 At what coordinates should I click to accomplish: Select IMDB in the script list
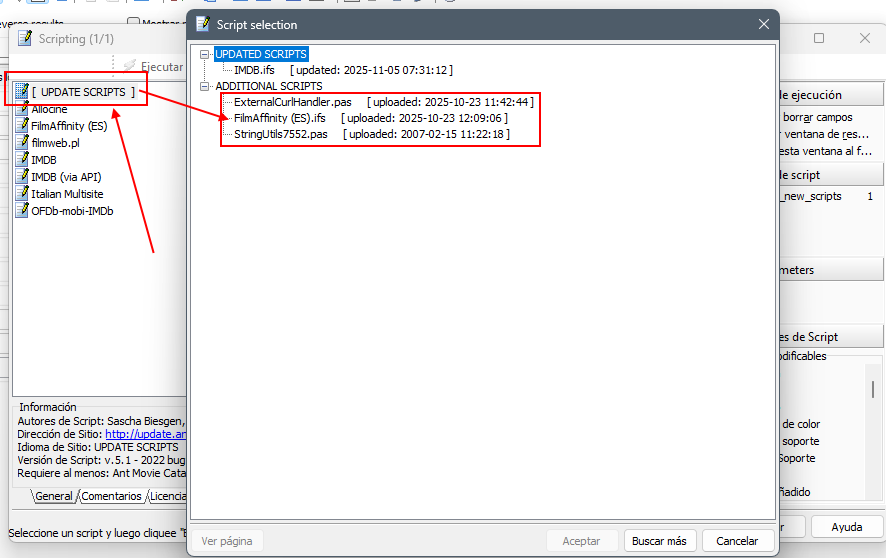pyautogui.click(x=44, y=160)
